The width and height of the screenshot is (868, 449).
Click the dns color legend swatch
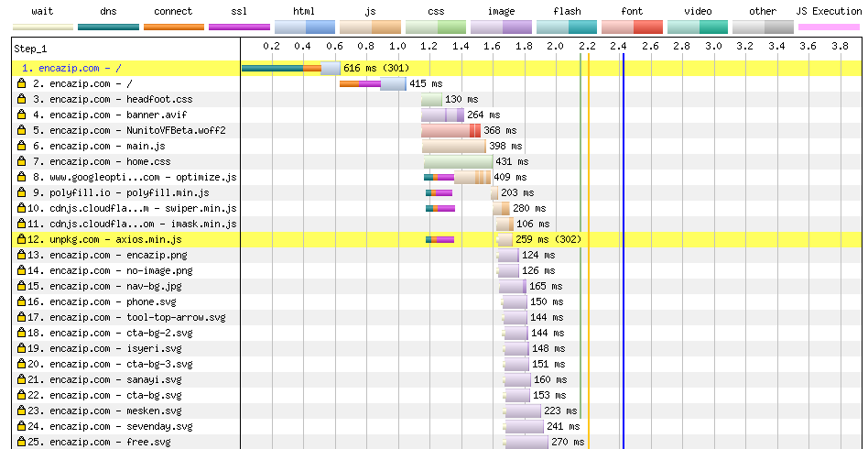point(108,27)
